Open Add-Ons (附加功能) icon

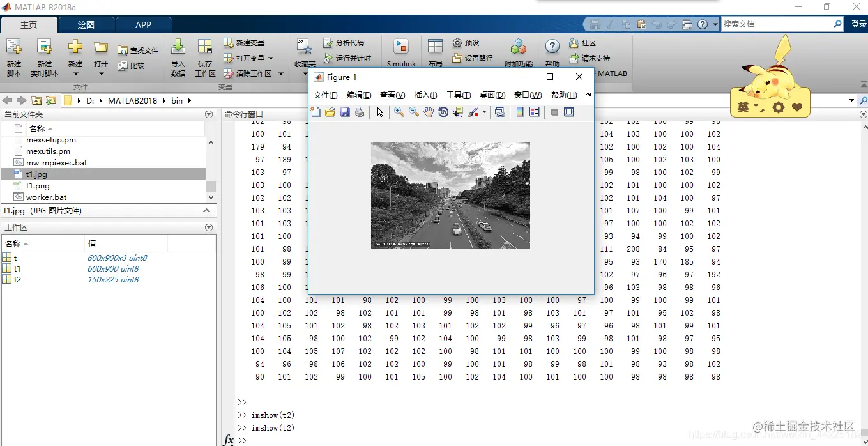[x=519, y=47]
